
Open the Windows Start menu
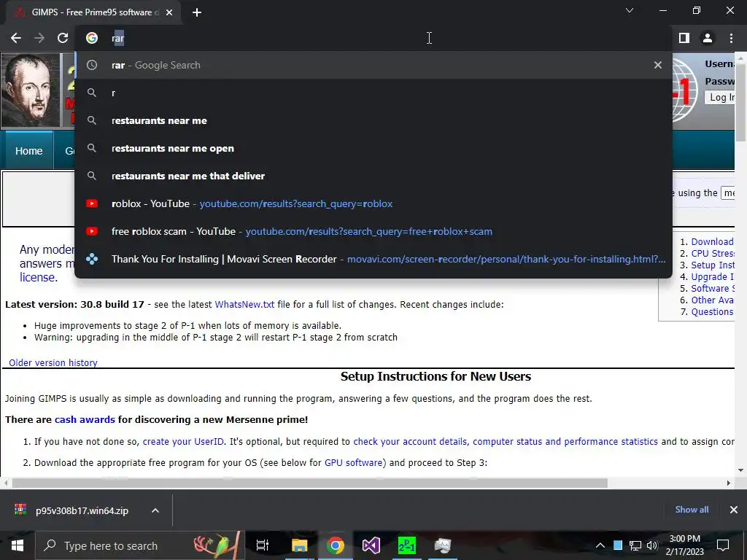(18, 545)
